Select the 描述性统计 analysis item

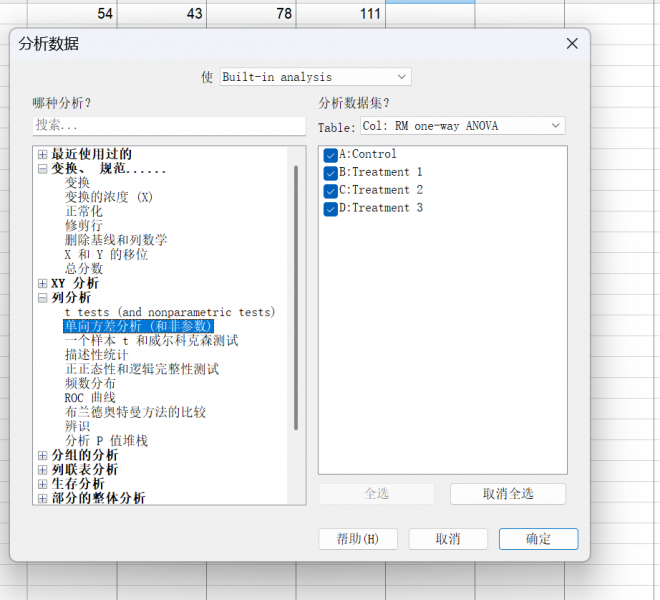coord(96,355)
